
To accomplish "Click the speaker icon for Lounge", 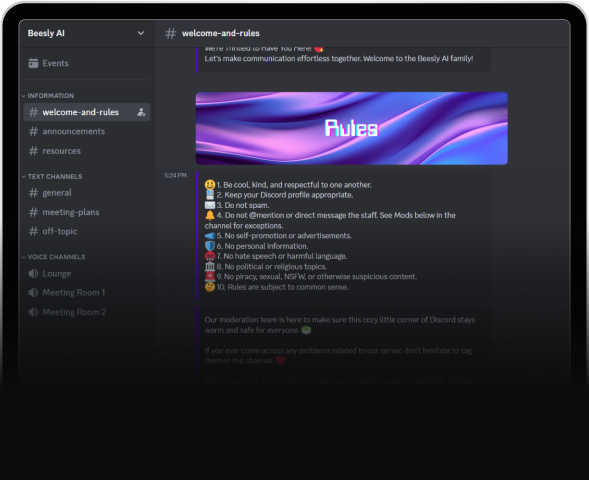I will pos(33,273).
